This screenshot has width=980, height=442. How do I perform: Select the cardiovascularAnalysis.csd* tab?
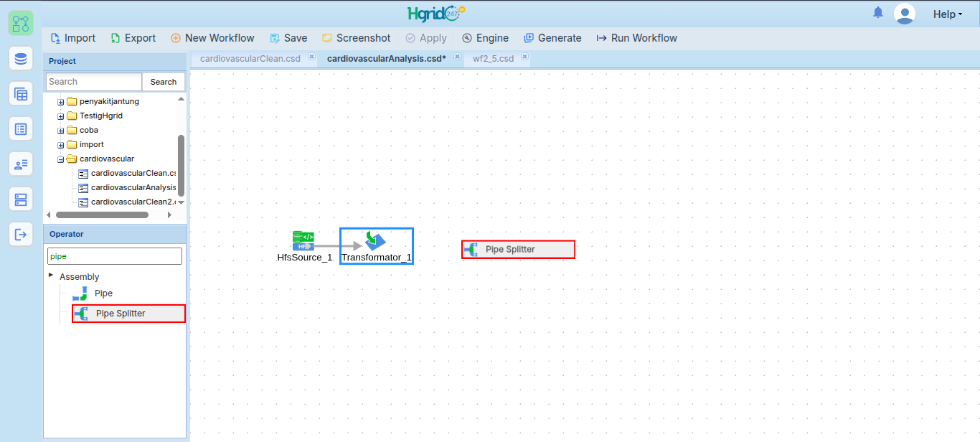pyautogui.click(x=387, y=59)
